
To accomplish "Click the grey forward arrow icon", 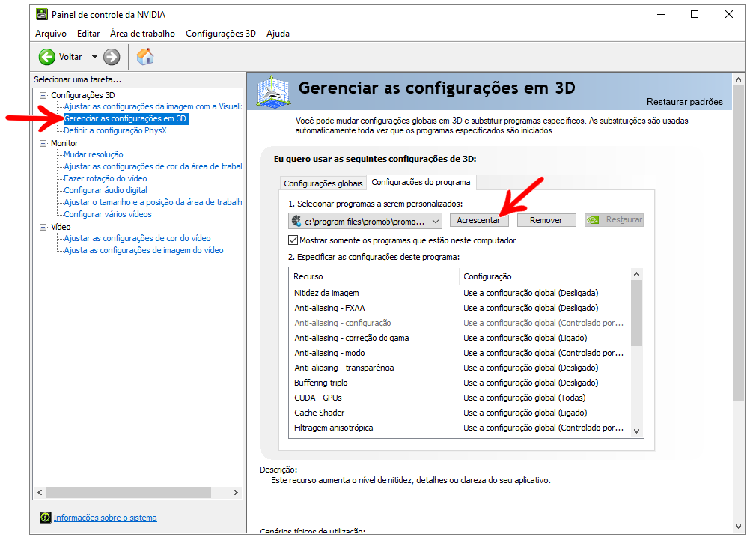I will (112, 57).
